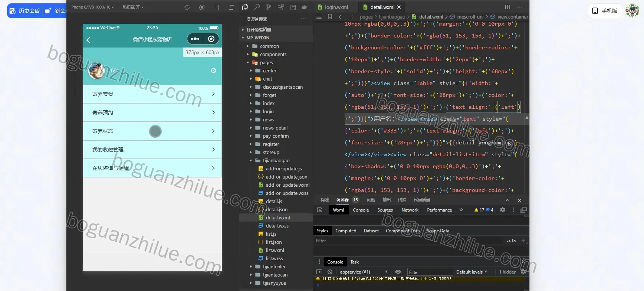The height and width of the screenshot is (291, 644).
Task: Click the bookmark icon in editor breadcrumb bar
Action: tap(330, 17)
